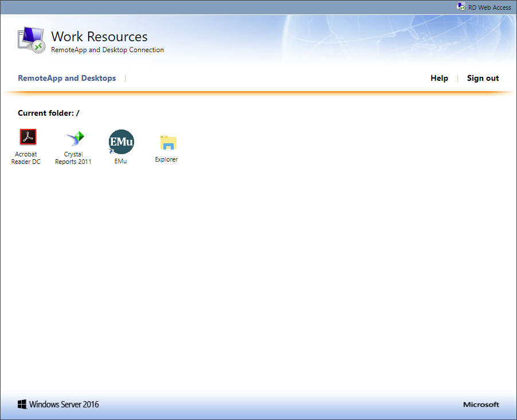Click the 'Work Resources' heading
This screenshot has height=420, width=517.
tap(99, 37)
